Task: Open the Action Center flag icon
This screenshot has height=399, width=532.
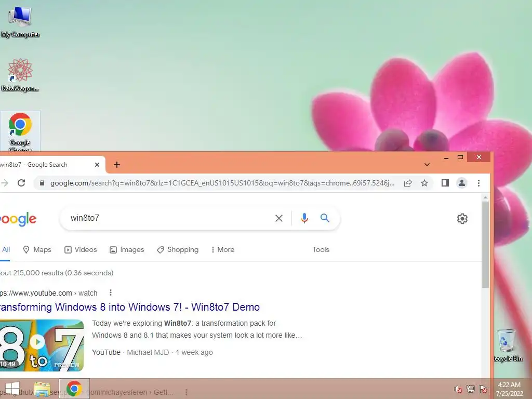Action: [x=483, y=389]
